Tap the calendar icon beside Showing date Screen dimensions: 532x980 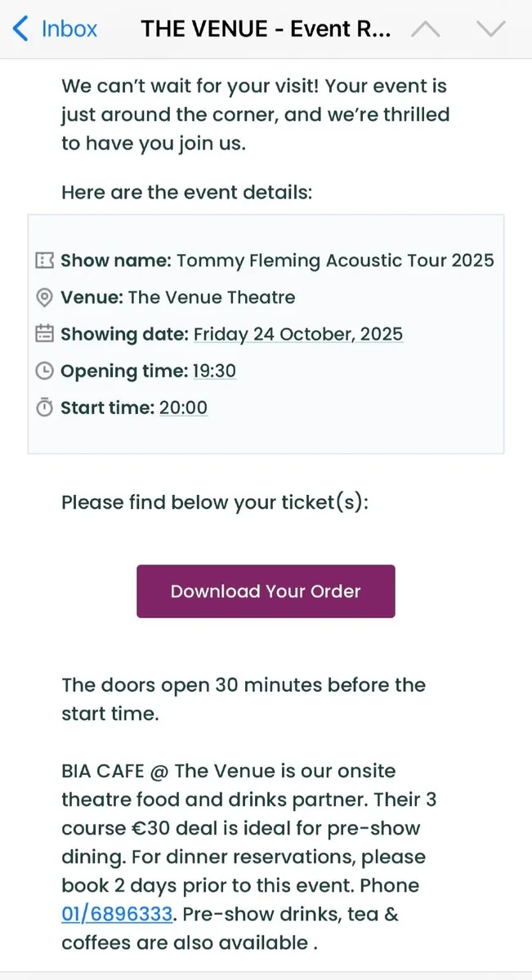coord(45,334)
